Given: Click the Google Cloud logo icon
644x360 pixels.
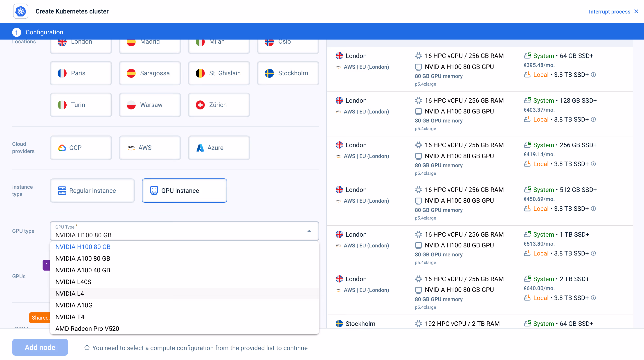Looking at the screenshot, I should [62, 148].
